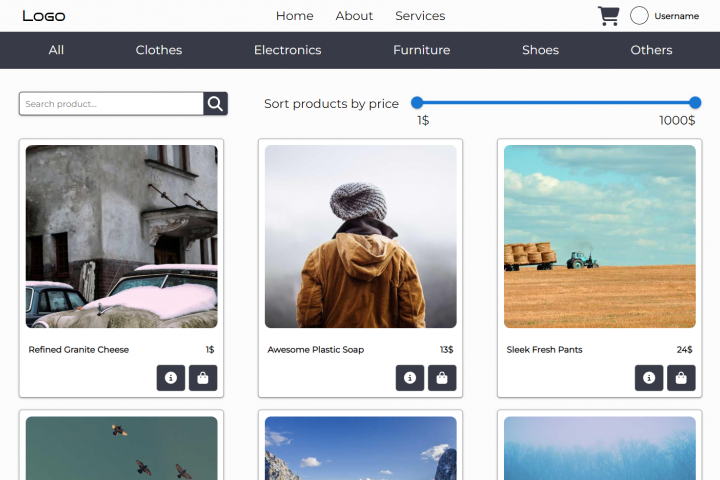Add Refined Granite Cheese to bag
The width and height of the screenshot is (720, 480).
203,378
